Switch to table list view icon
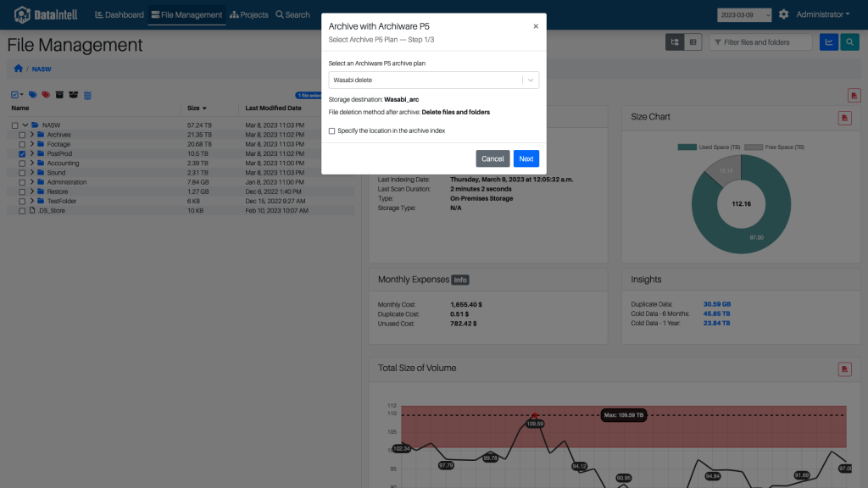The width and height of the screenshot is (868, 488). point(693,42)
